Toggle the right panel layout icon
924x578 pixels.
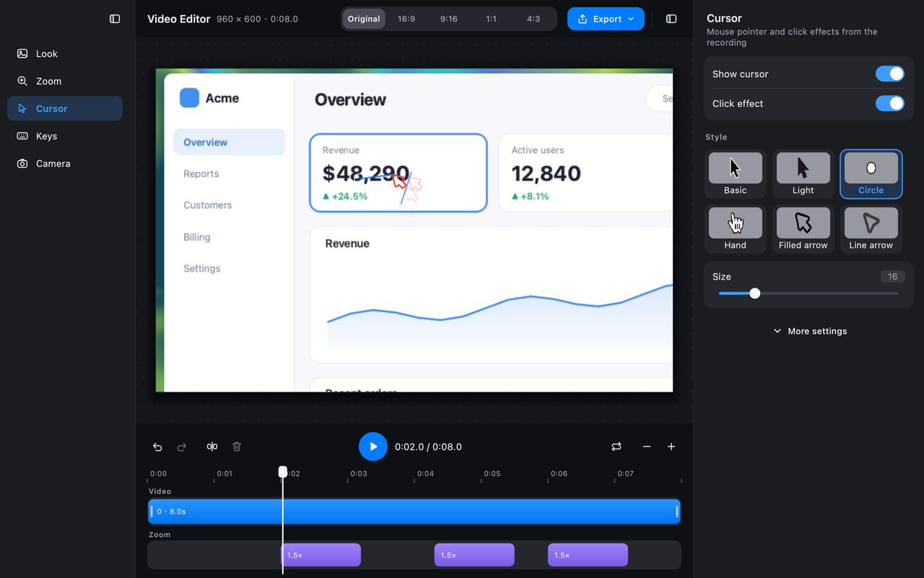(671, 19)
